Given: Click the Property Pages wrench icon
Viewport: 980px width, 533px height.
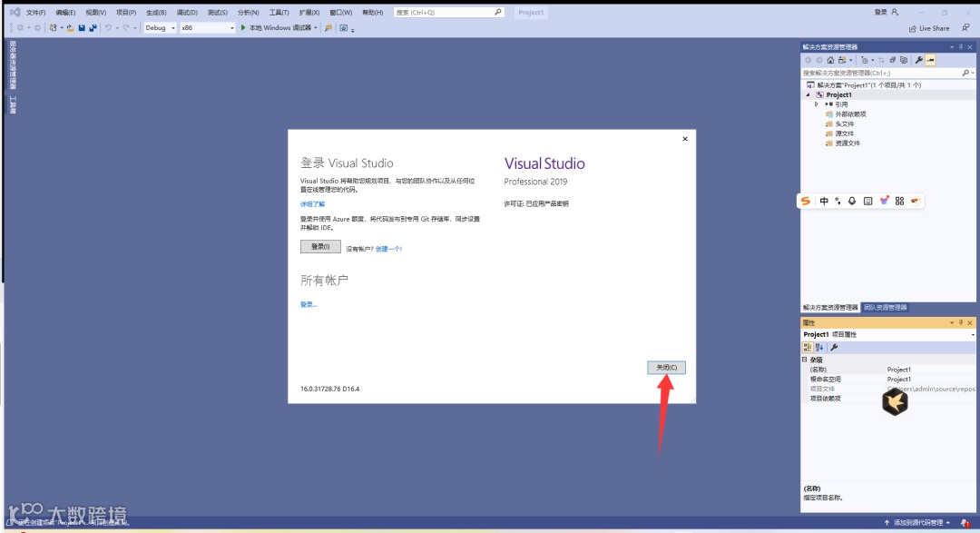Looking at the screenshot, I should click(834, 347).
